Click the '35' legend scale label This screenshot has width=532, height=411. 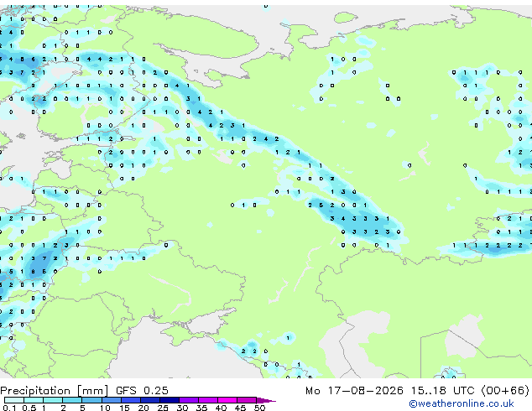(201, 408)
